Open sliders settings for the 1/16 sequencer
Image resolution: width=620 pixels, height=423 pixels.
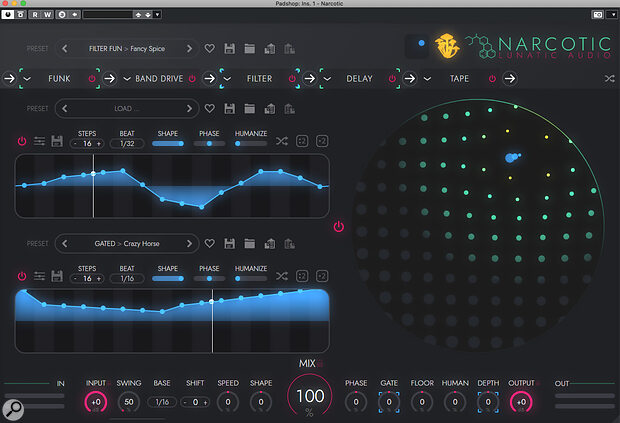pyautogui.click(x=39, y=276)
